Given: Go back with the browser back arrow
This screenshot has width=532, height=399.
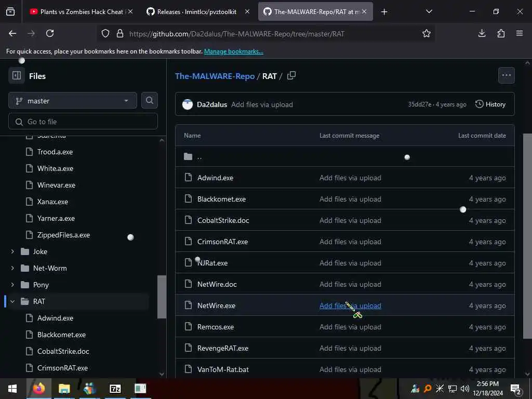Looking at the screenshot, I should tap(12, 33).
